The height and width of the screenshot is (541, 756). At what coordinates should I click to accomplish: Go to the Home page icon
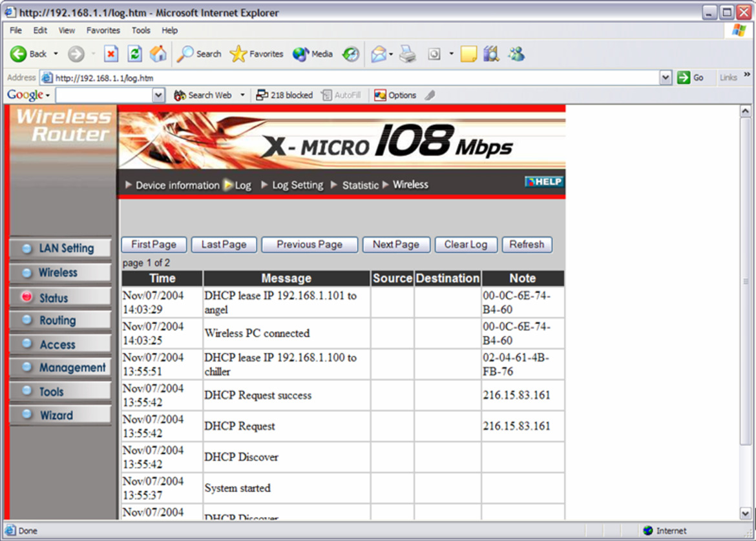pyautogui.click(x=158, y=54)
